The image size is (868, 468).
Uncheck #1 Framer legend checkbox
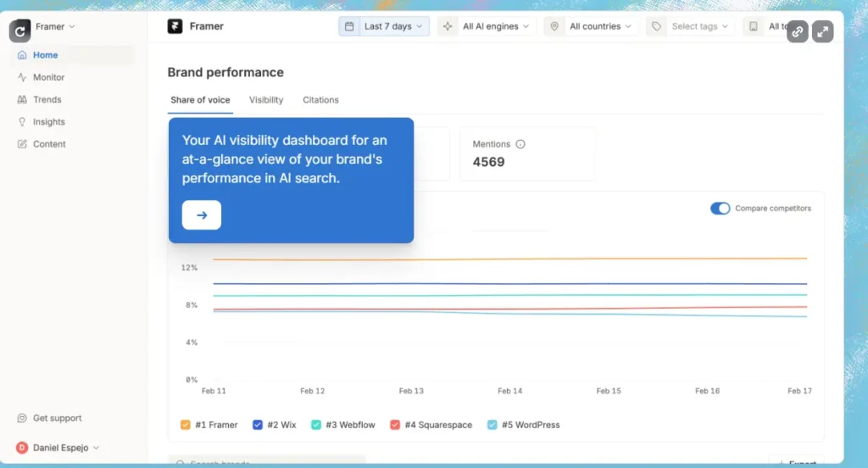[x=186, y=425]
